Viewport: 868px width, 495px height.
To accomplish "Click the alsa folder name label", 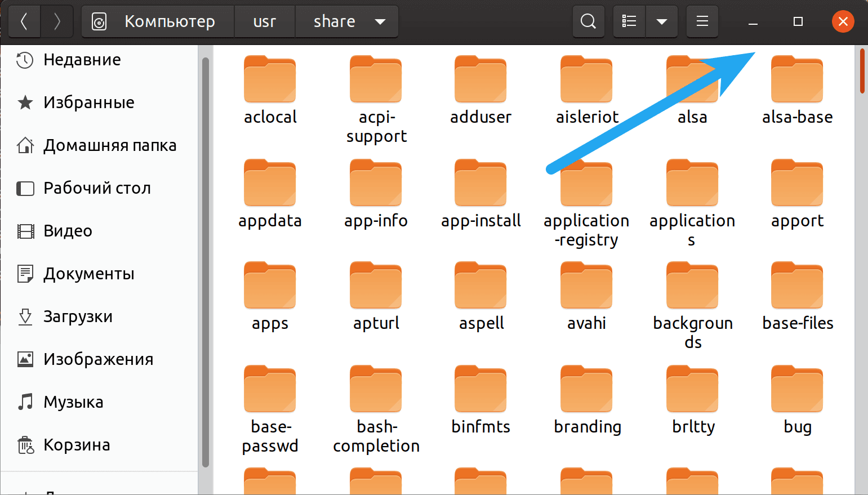I will point(692,117).
